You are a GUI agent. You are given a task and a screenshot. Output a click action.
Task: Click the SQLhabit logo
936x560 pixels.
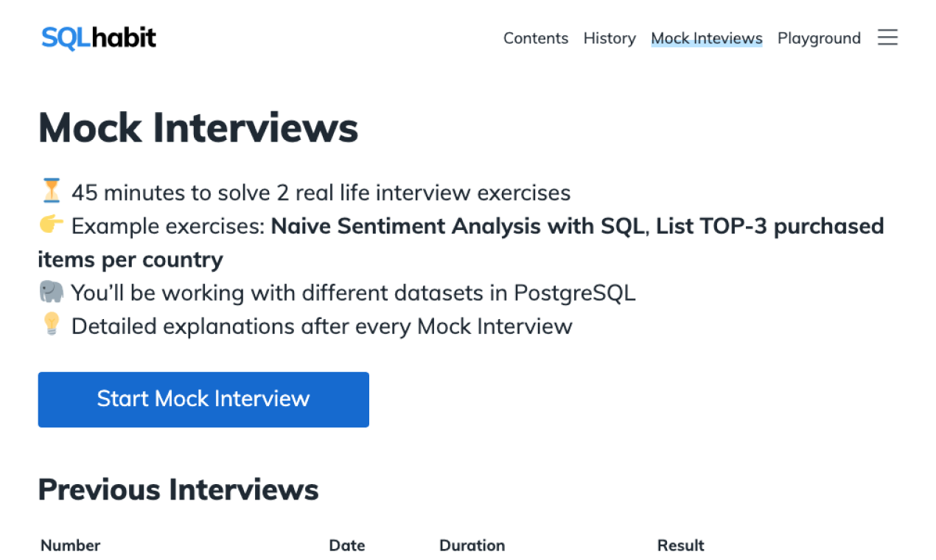pyautogui.click(x=98, y=38)
